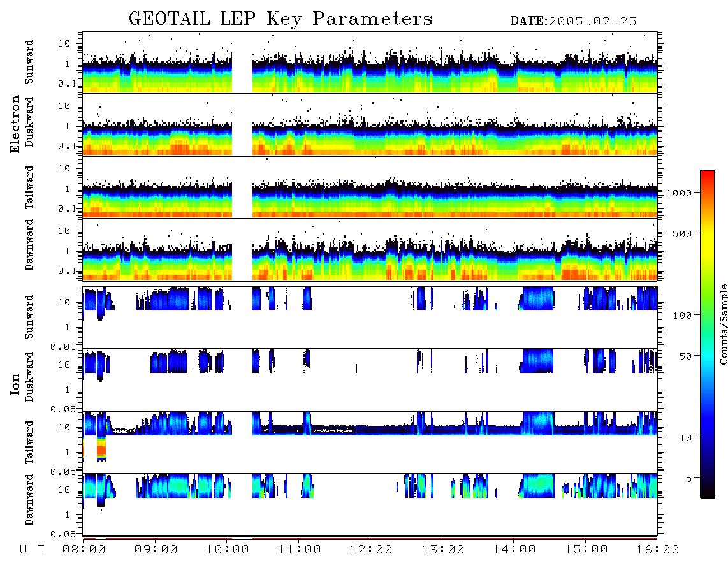This screenshot has height=561, width=728.
Task: Select the DATE:2005.02.25 label
Action: click(x=573, y=22)
